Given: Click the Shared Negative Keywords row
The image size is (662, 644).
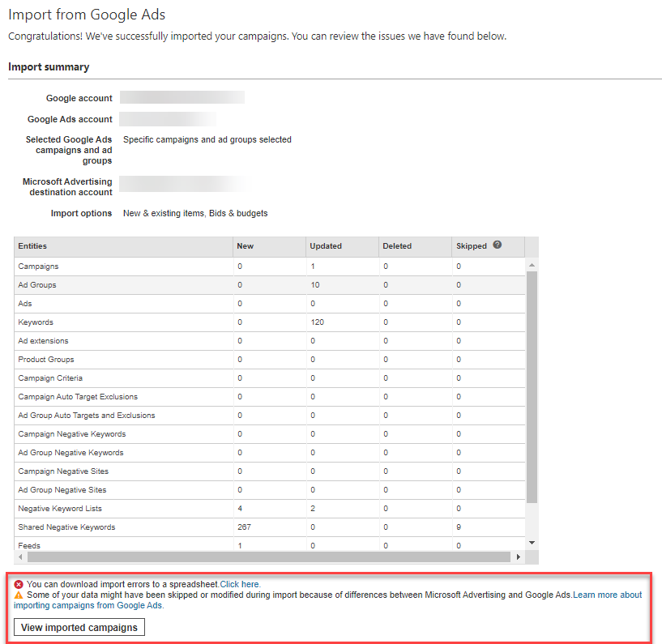Looking at the screenshot, I should (66, 527).
